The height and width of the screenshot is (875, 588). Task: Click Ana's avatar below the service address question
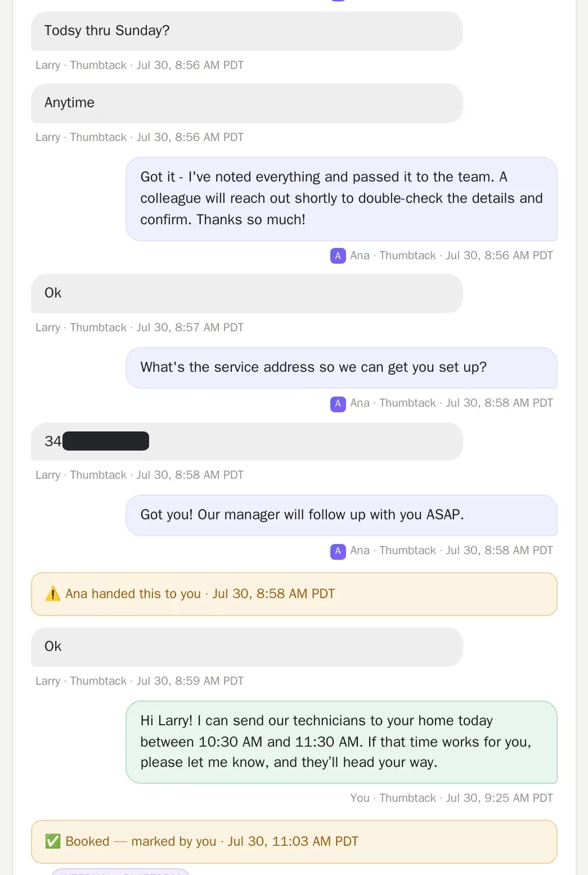coord(338,403)
